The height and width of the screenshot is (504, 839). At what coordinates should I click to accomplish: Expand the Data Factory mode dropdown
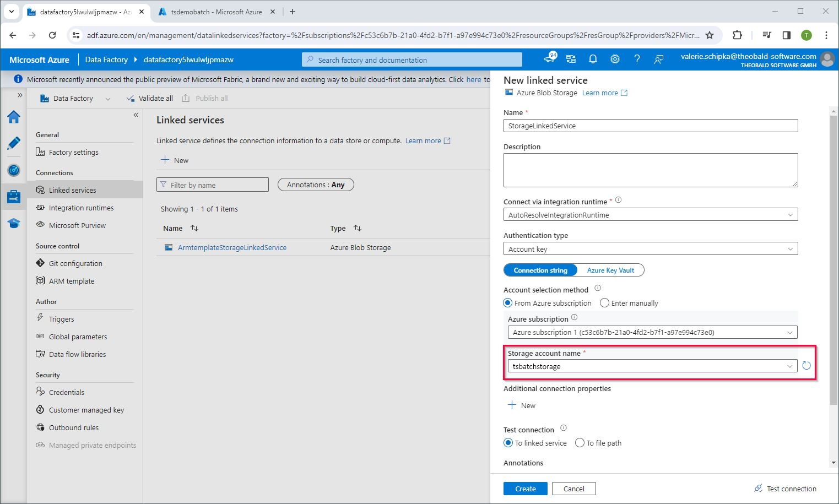108,99
